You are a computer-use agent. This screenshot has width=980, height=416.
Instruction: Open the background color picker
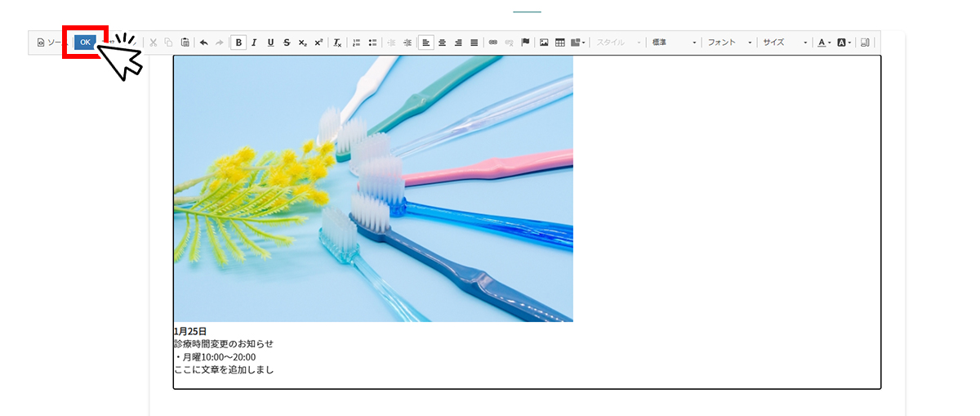point(844,42)
